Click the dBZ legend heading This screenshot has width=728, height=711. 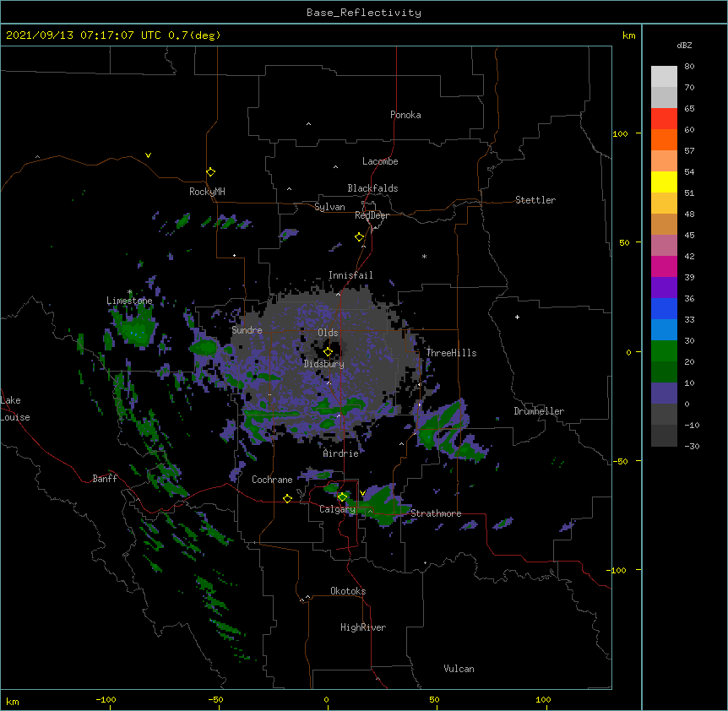pyautogui.click(x=684, y=46)
